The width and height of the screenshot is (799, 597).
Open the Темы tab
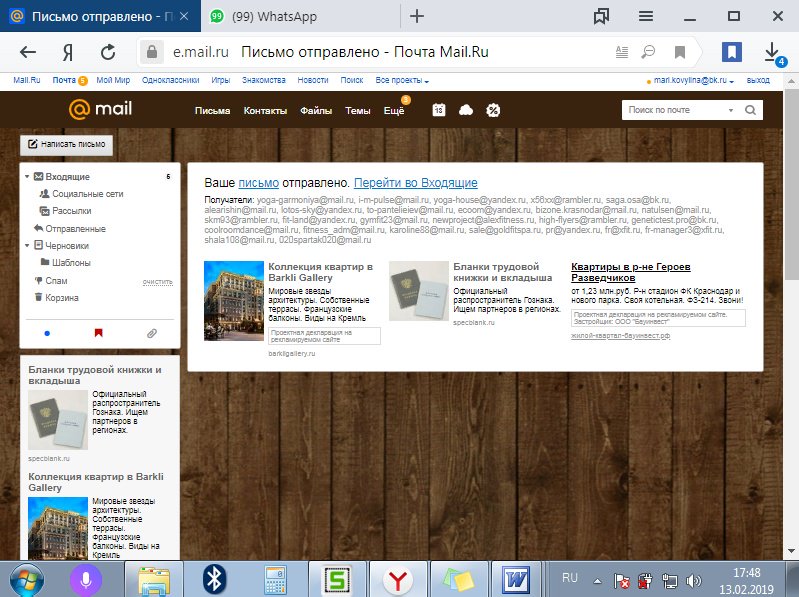(x=358, y=111)
